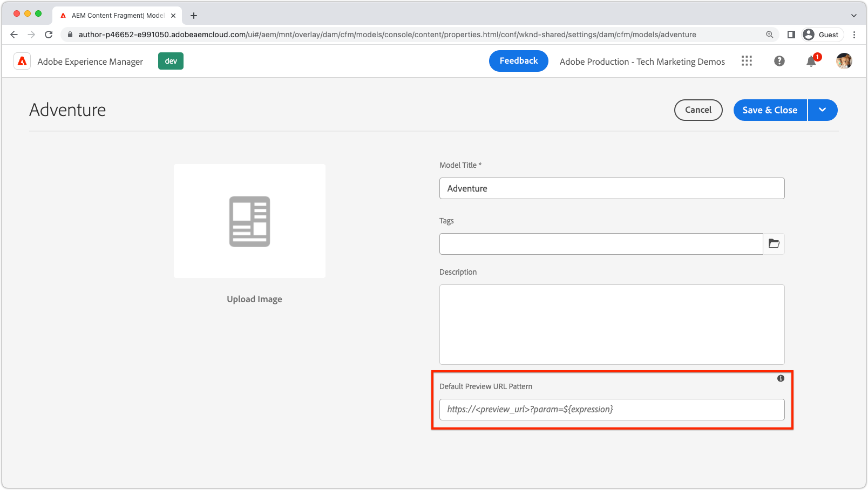Screen dimensions: 868x490
Task: Click the Adobe Production - Tech Marketing Demos organization
Action: click(x=642, y=62)
